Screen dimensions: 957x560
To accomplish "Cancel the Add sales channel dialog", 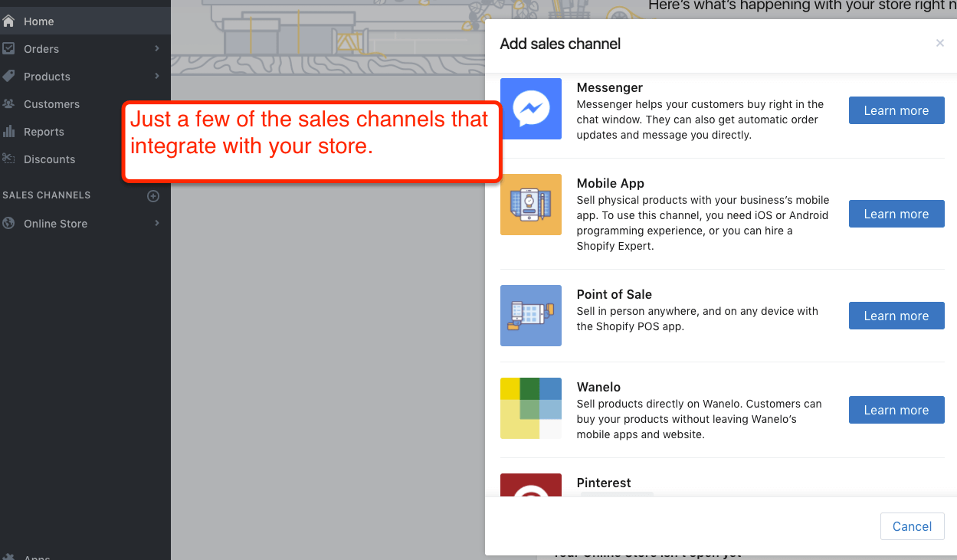I will 912,526.
